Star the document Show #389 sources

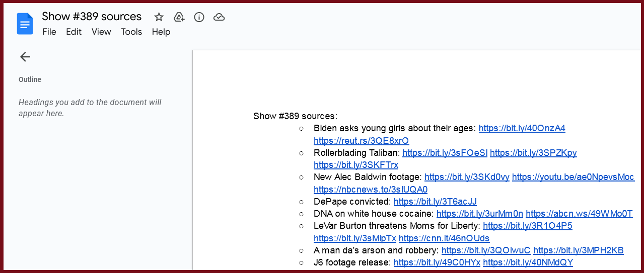(159, 17)
